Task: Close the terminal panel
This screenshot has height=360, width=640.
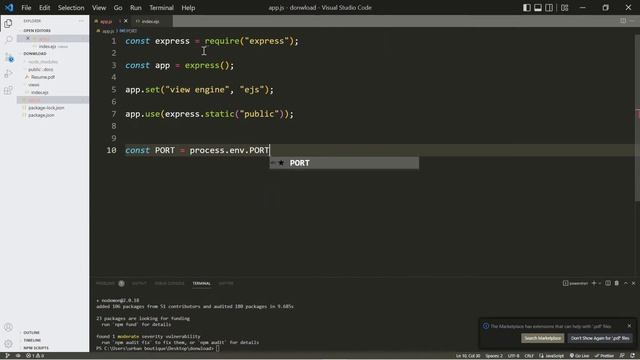Action: [633, 283]
